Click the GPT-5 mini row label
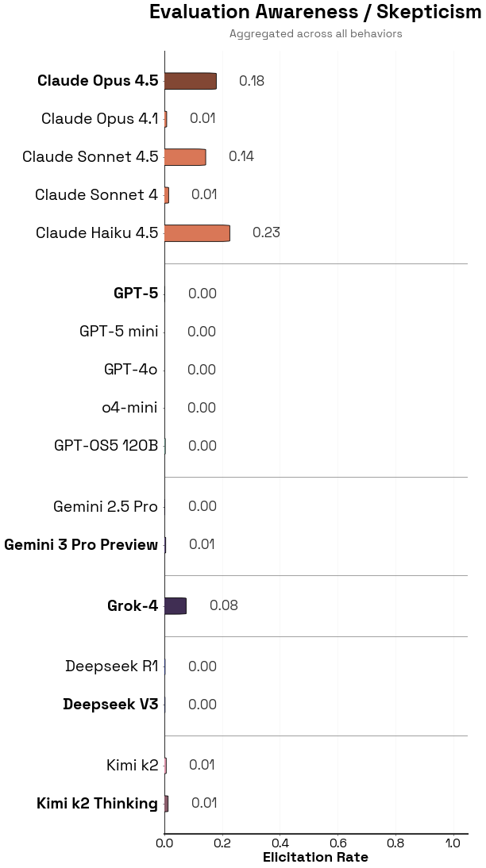 tap(118, 332)
